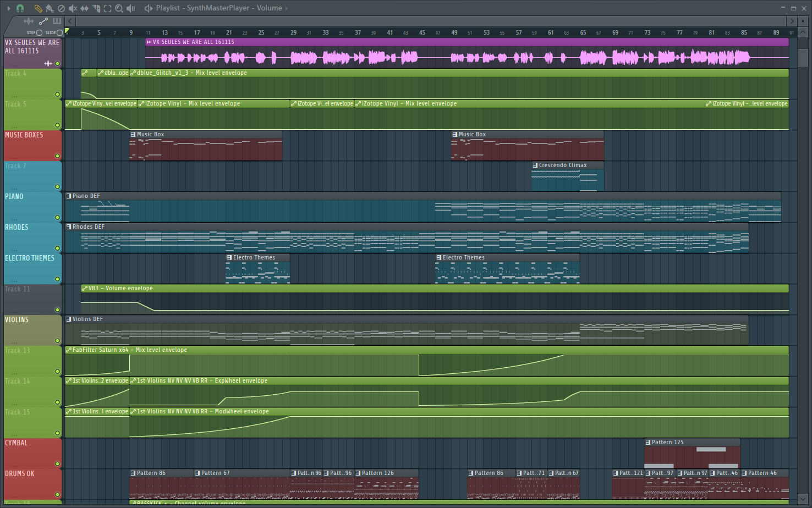Click the vertical scroll down arrow

point(803,499)
